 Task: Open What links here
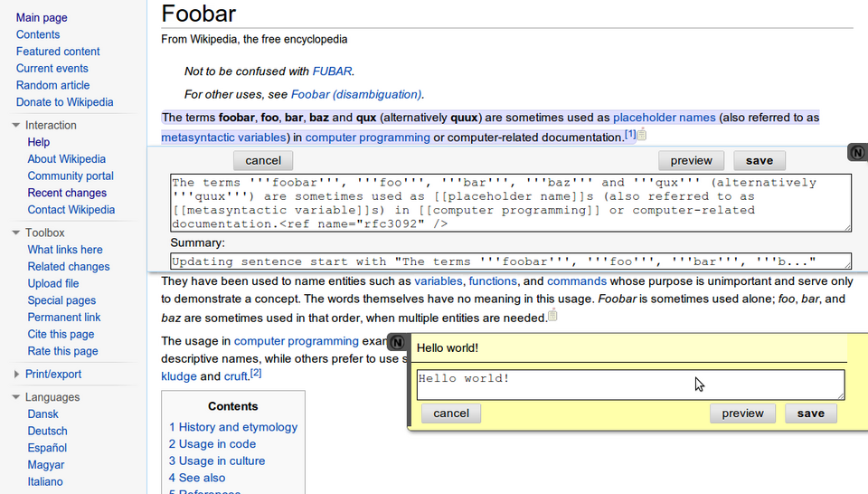65,250
